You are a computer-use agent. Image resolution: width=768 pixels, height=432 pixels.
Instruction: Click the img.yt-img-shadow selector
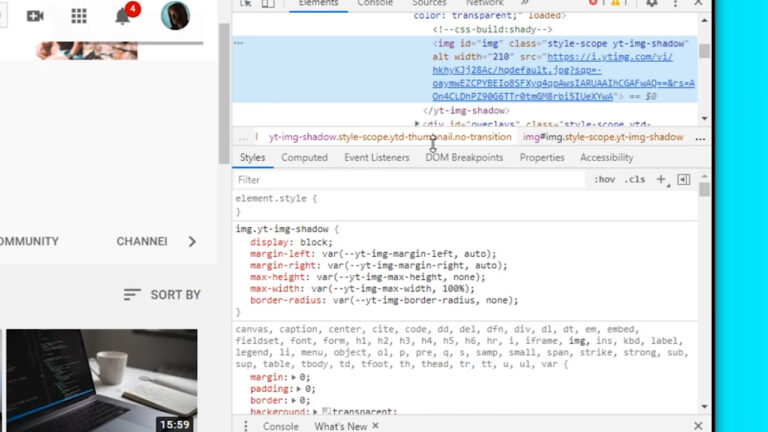click(x=282, y=229)
